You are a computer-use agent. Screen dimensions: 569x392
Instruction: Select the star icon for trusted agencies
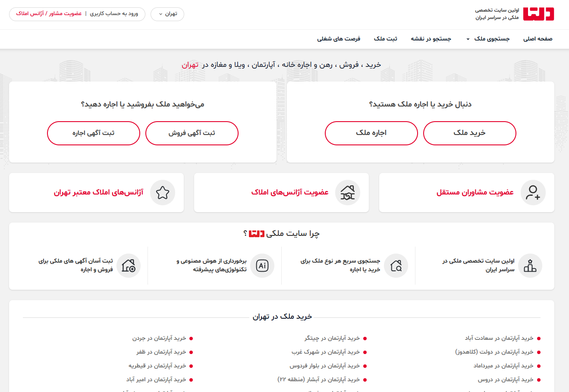(163, 193)
